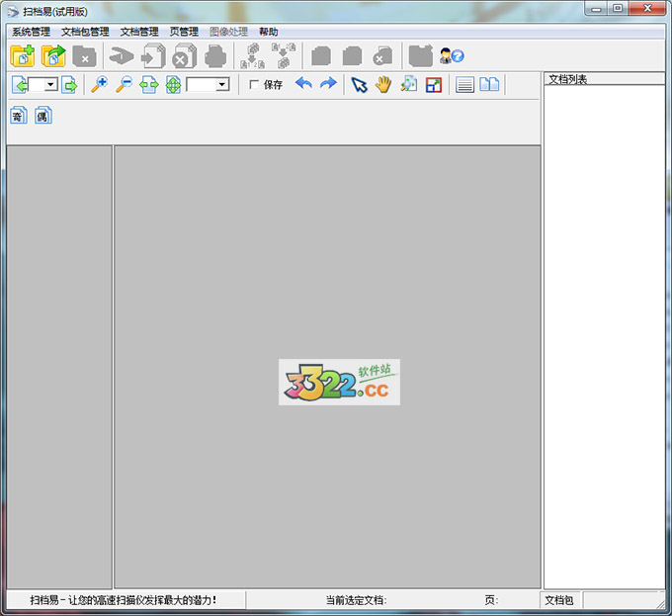This screenshot has width=672, height=616.
Task: Click the 文档包 status bar cell
Action: [559, 600]
